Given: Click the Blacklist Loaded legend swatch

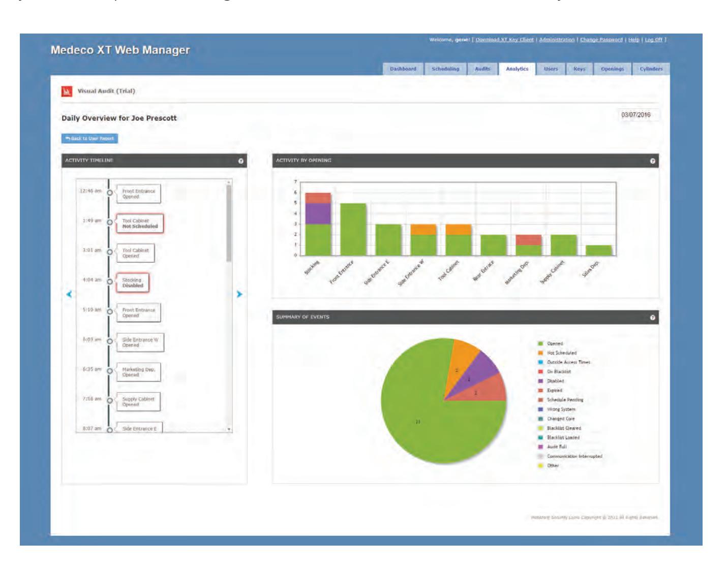Looking at the screenshot, I should tap(541, 438).
